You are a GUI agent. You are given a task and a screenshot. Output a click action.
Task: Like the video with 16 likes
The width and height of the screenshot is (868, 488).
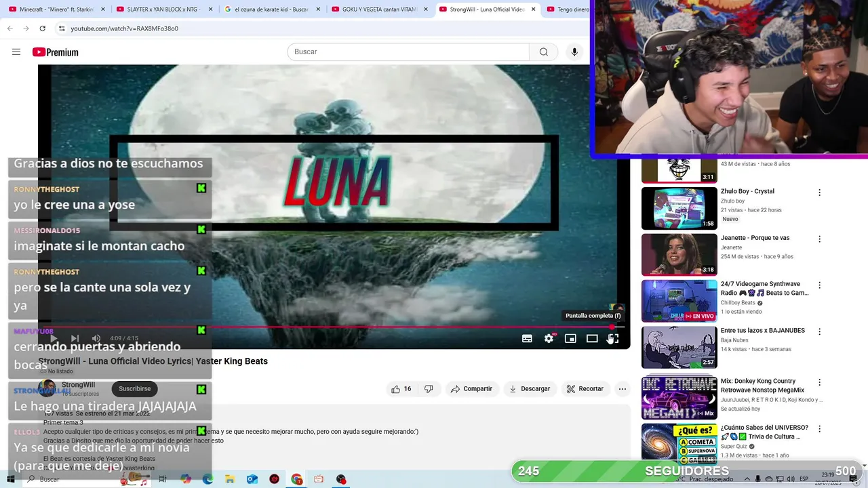(x=401, y=389)
